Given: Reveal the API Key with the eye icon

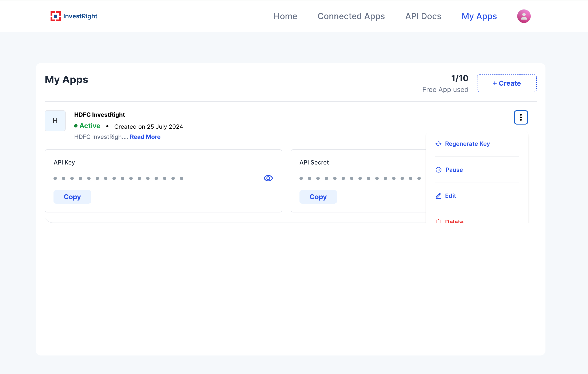Looking at the screenshot, I should [268, 178].
